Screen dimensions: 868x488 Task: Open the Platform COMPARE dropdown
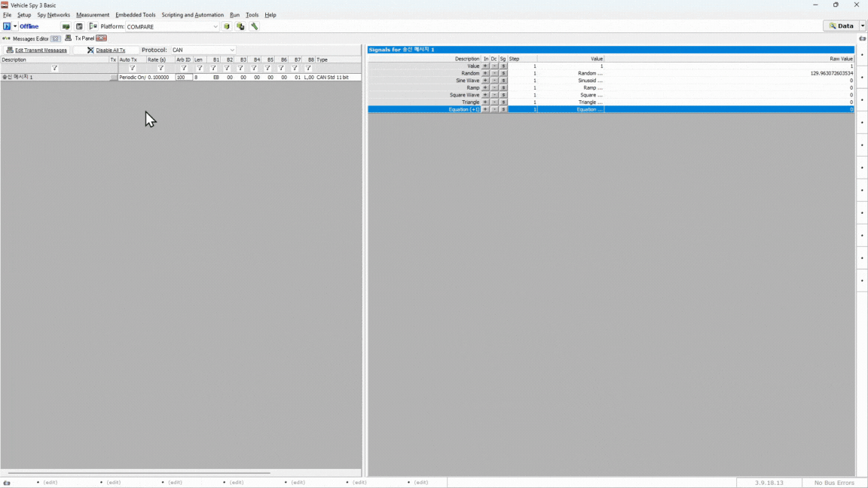[215, 26]
